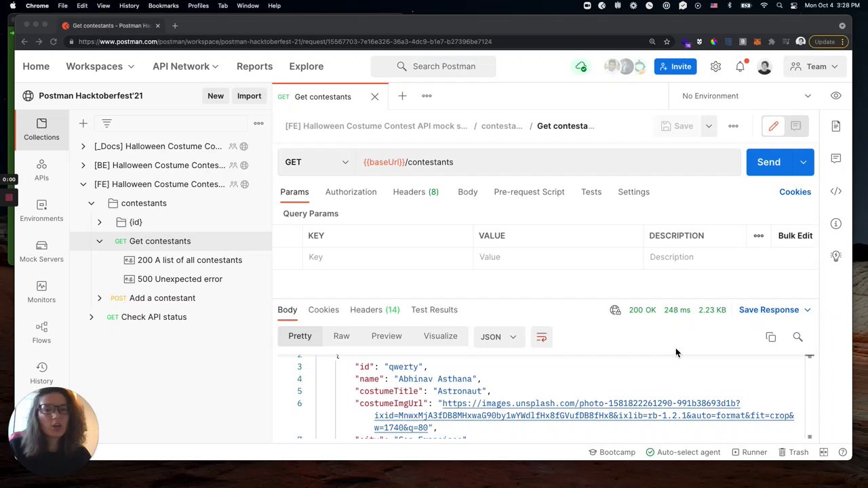
Task: Open the APIs sidebar panel
Action: tap(41, 169)
